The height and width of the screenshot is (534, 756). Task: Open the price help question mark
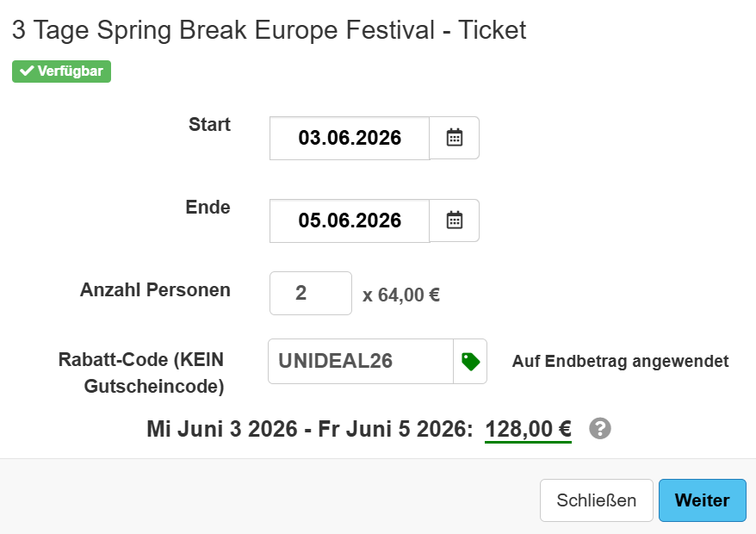click(600, 428)
